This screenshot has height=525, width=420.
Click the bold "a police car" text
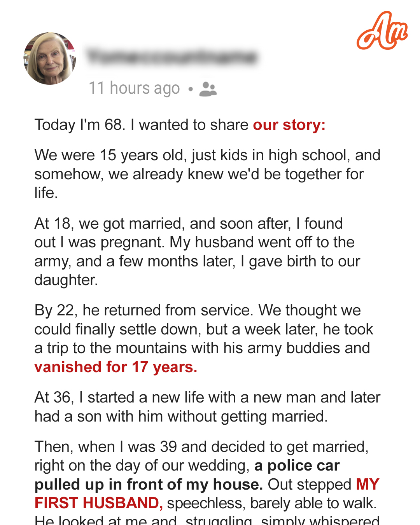pos(297,465)
